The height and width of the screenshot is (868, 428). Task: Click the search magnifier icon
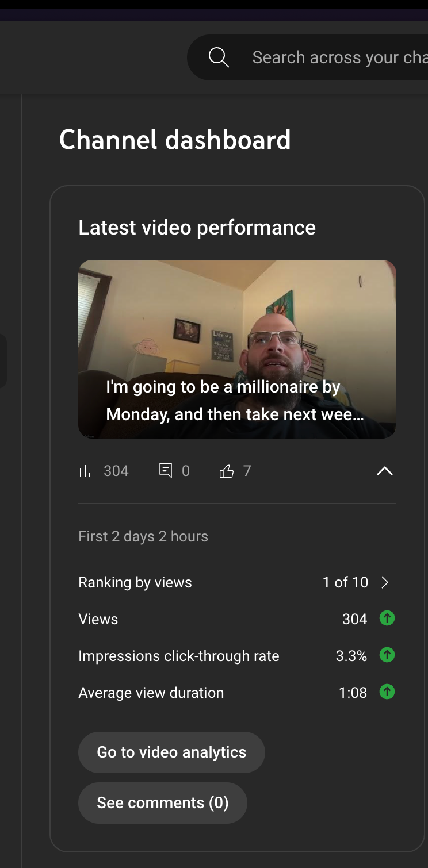[219, 57]
